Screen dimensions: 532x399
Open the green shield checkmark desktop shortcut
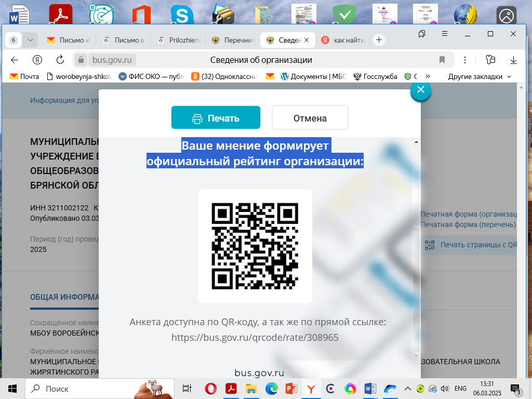[344, 14]
